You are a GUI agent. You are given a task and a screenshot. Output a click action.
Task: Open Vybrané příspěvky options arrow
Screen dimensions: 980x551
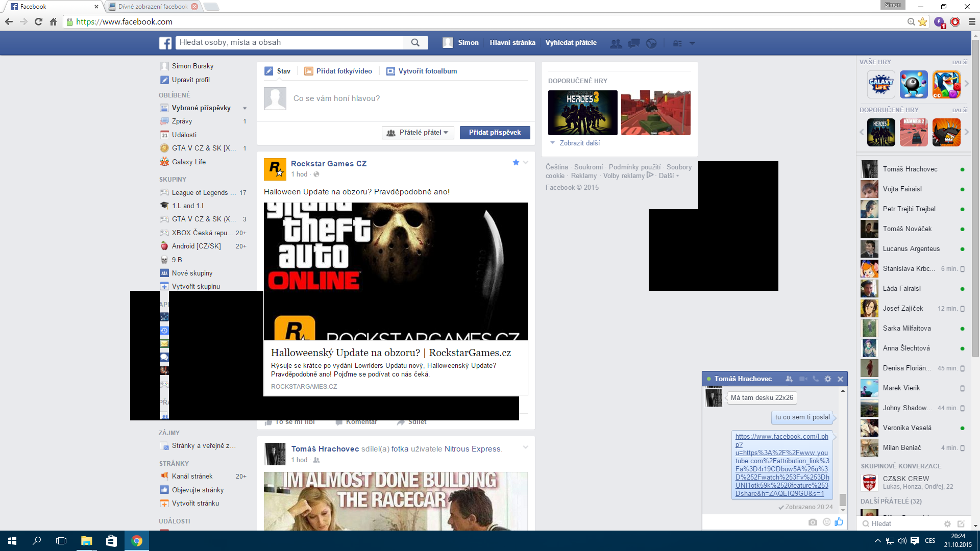coord(245,108)
